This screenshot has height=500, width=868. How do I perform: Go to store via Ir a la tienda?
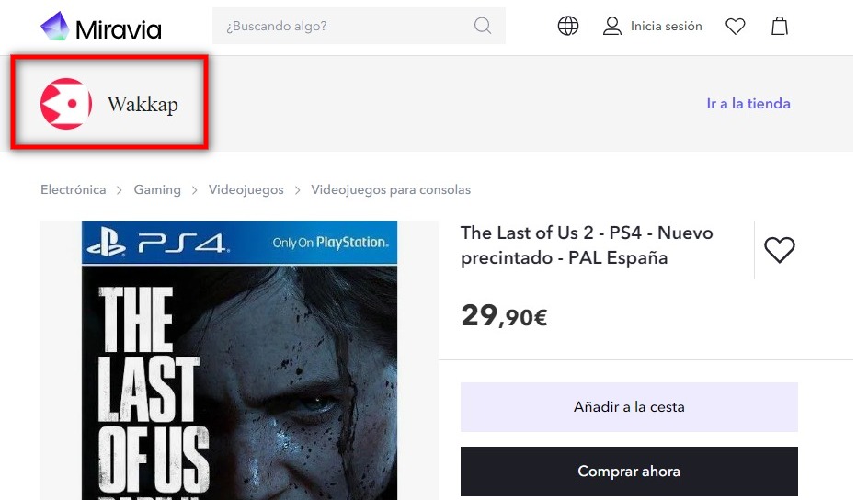(748, 104)
